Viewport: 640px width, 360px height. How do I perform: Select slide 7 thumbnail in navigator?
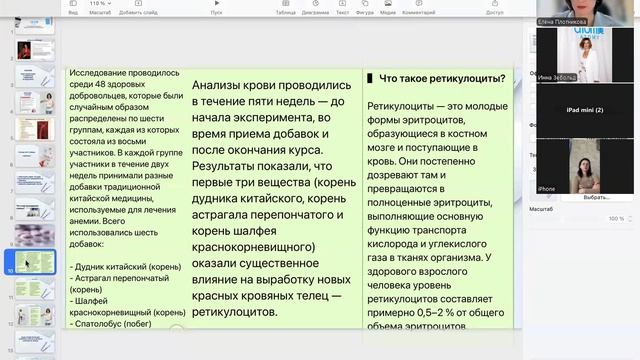pos(35,182)
